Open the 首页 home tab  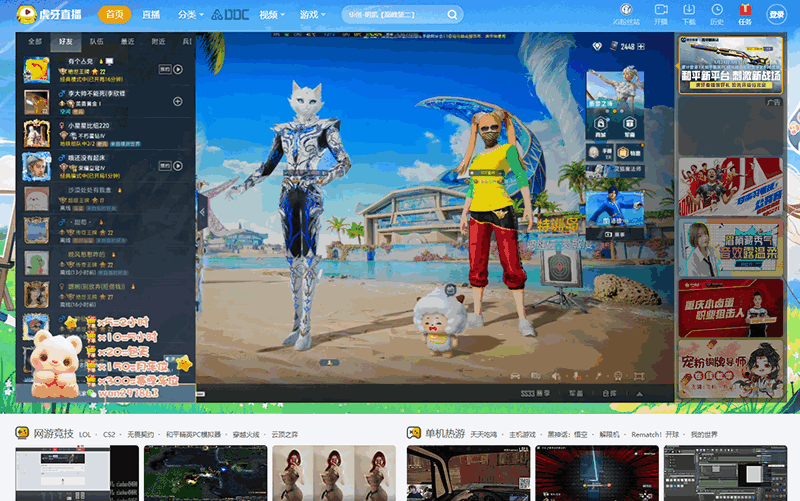(x=114, y=14)
